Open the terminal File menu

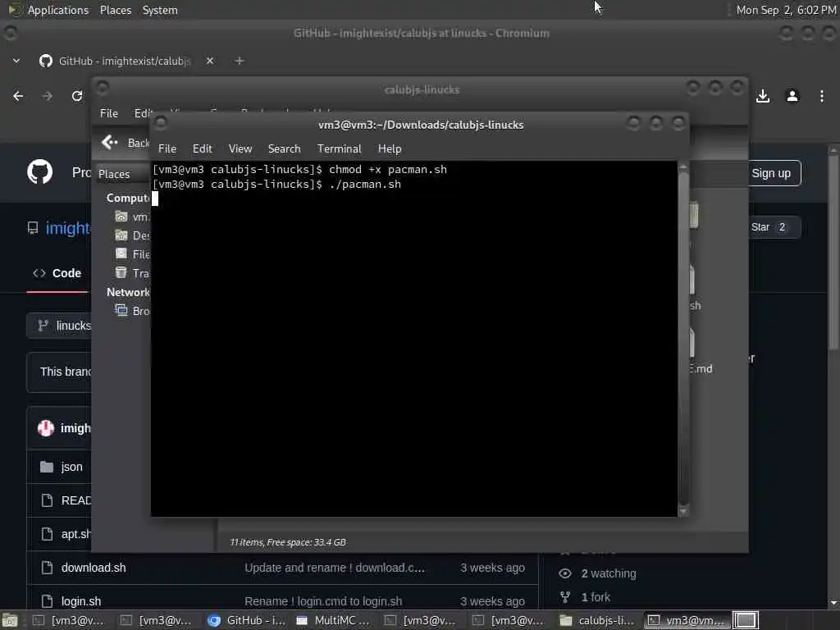tap(167, 149)
